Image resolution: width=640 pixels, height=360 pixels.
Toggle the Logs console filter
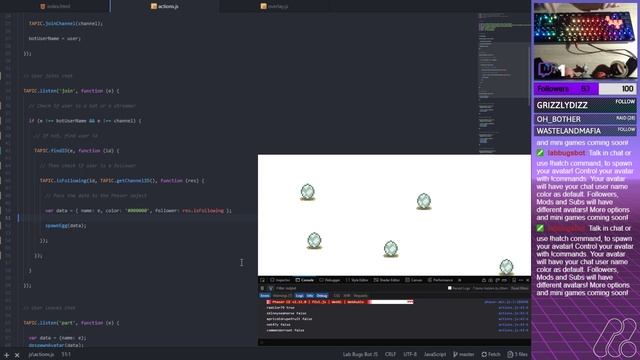(299, 296)
